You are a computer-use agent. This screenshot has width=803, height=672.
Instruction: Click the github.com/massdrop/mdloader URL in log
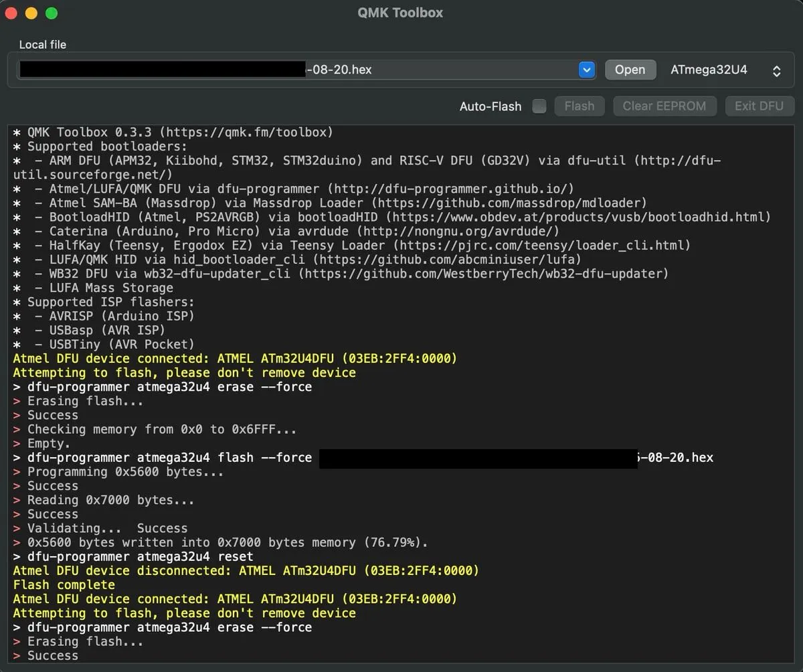509,203
